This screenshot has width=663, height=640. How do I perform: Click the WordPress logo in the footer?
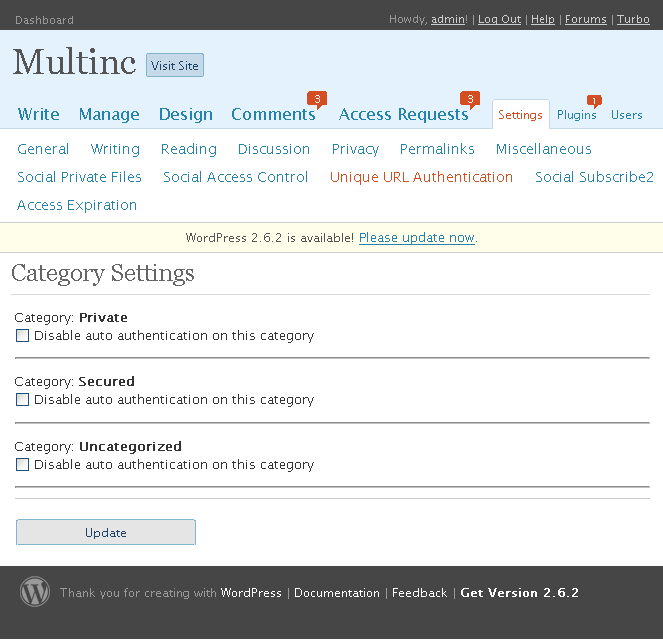(x=35, y=591)
